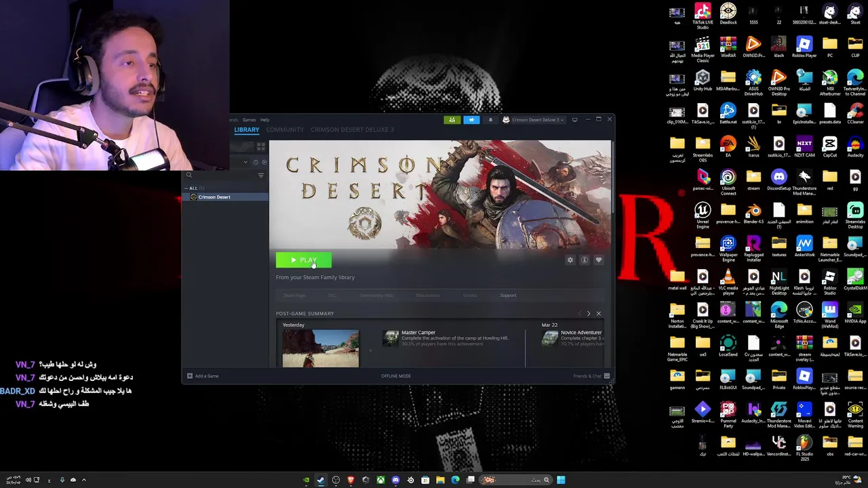Open Battle.net desktop icon

[728, 114]
